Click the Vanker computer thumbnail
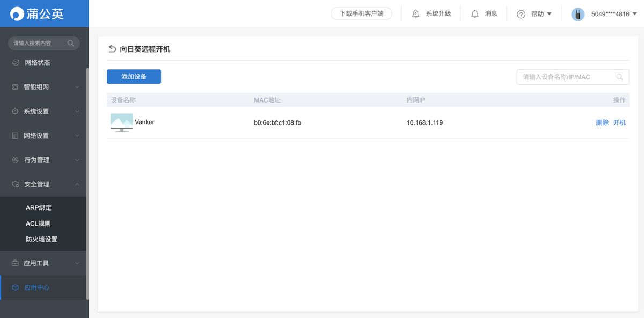644x318 pixels. pos(121,122)
